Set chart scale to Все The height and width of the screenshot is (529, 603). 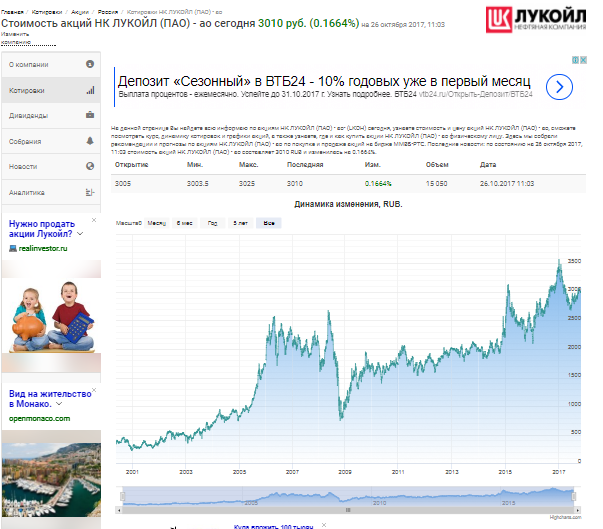point(269,223)
